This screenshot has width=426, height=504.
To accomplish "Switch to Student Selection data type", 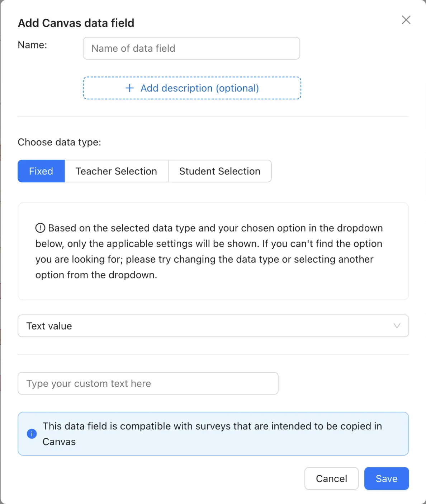I will pyautogui.click(x=220, y=171).
